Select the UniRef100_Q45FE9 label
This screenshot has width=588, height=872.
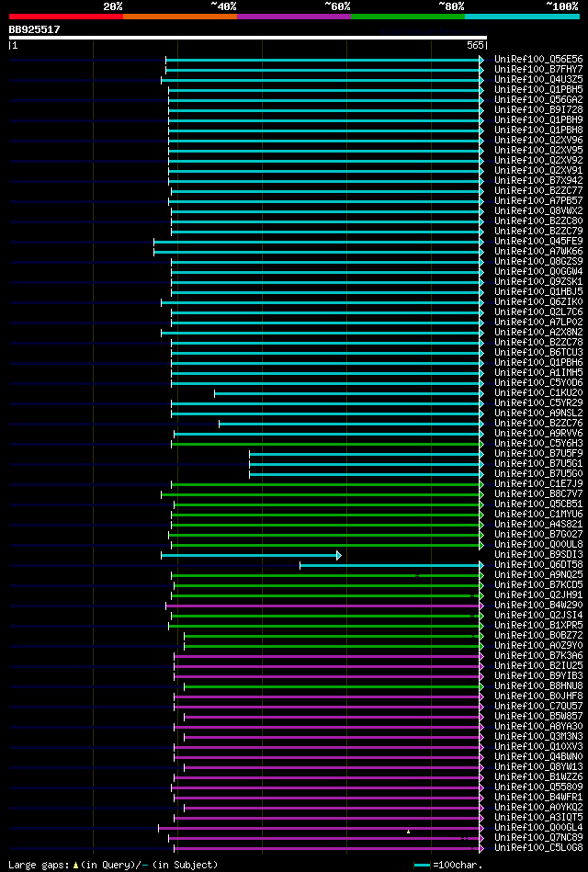tap(539, 242)
